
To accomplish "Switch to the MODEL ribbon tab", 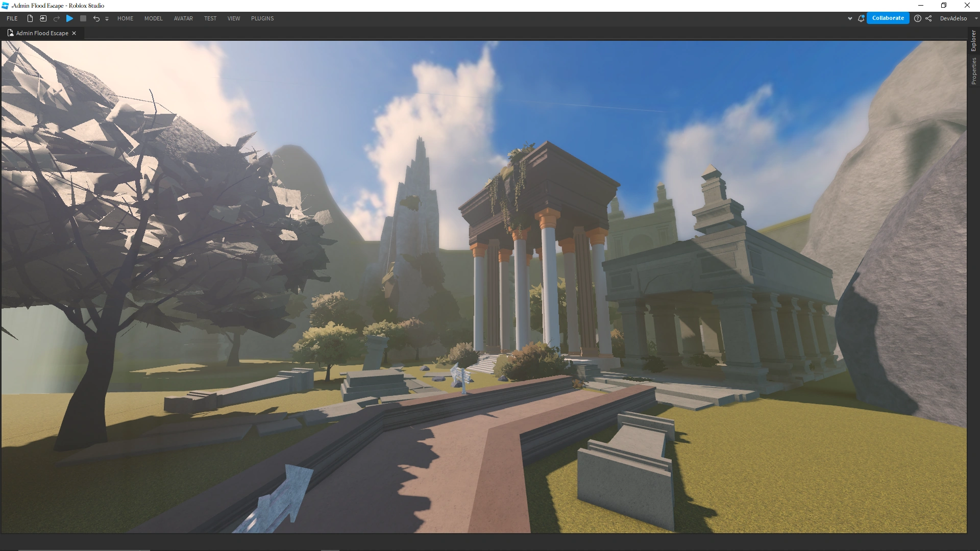I will tap(153, 18).
